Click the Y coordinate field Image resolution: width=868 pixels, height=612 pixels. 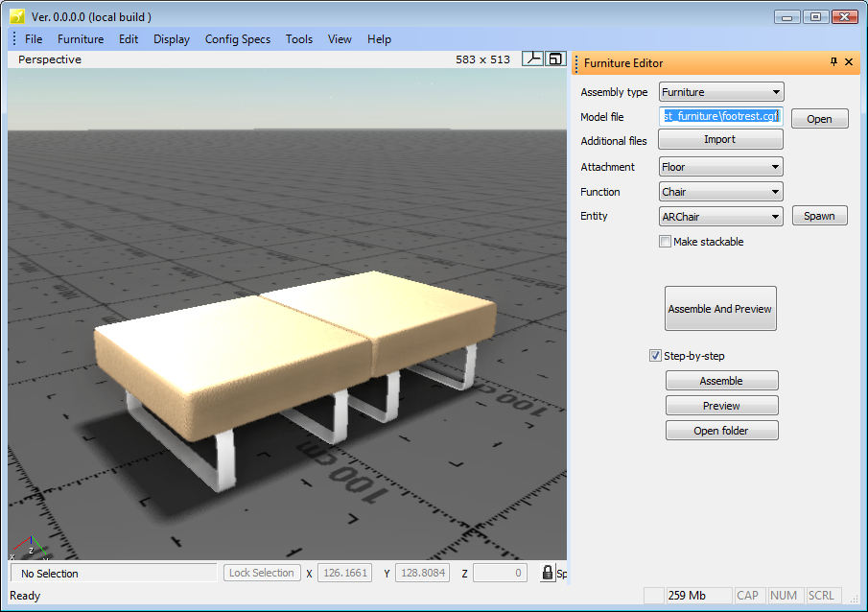(422, 573)
